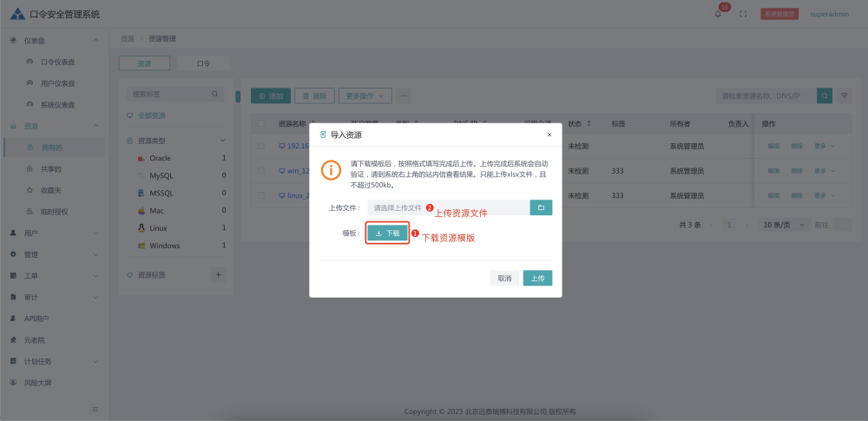This screenshot has height=421, width=868.
Task: Check the first resource row checkbox
Action: coord(261,146)
